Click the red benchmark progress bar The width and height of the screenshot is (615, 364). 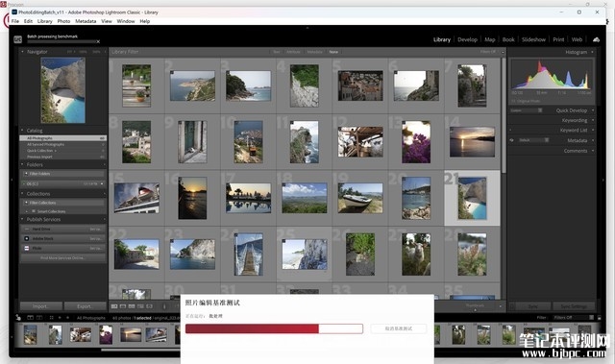pyautogui.click(x=274, y=328)
